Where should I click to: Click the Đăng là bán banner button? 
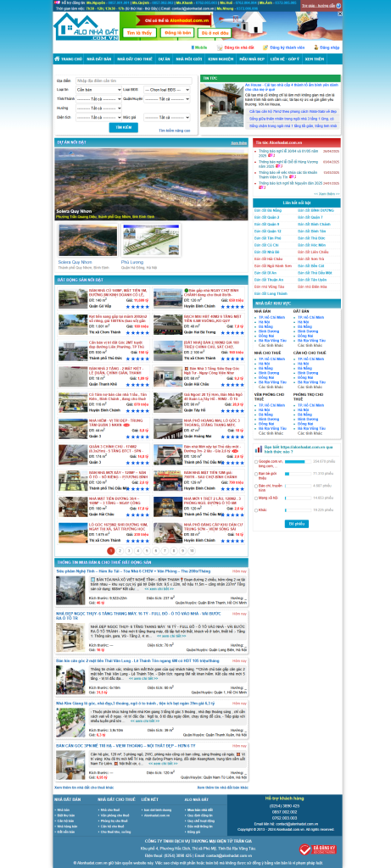click(176, 33)
